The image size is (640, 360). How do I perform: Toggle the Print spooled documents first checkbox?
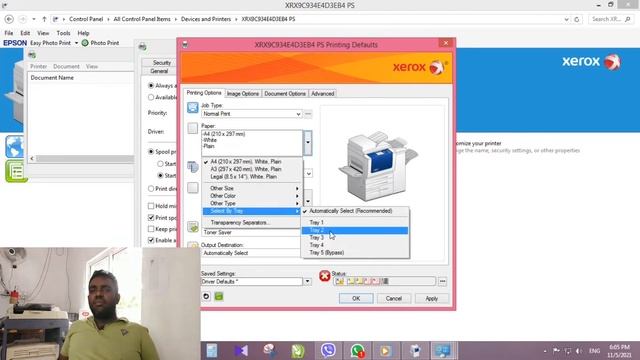click(x=151, y=218)
